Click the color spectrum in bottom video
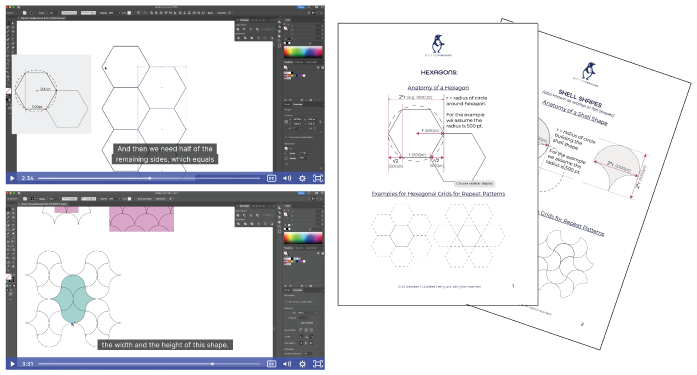This screenshot has height=375, width=697. (x=303, y=237)
